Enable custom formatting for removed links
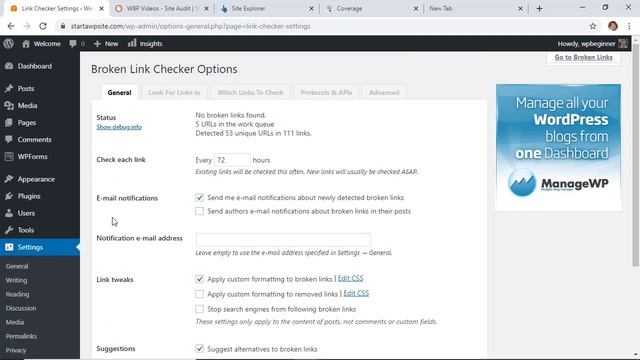Viewport: 640px width, 360px height. 199,294
